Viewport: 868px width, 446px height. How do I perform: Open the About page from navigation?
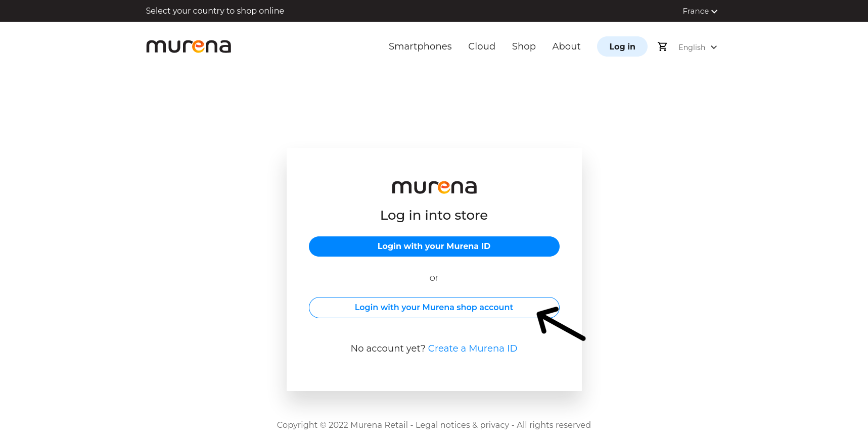tap(566, 46)
